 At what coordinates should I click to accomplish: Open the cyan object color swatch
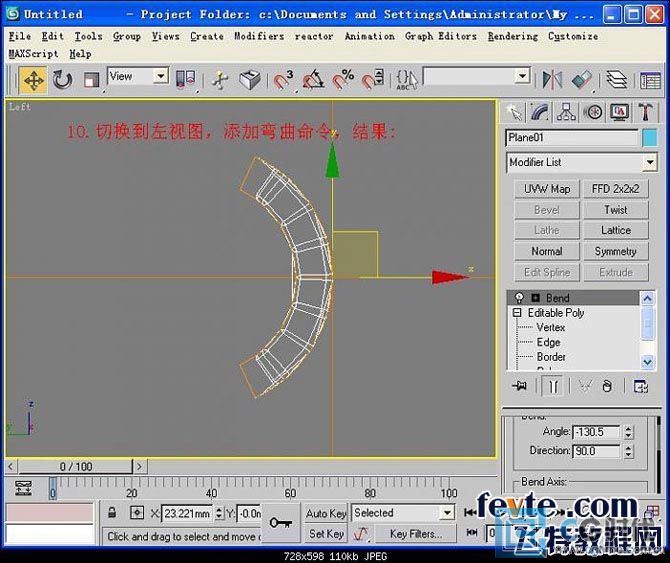pyautogui.click(x=649, y=138)
